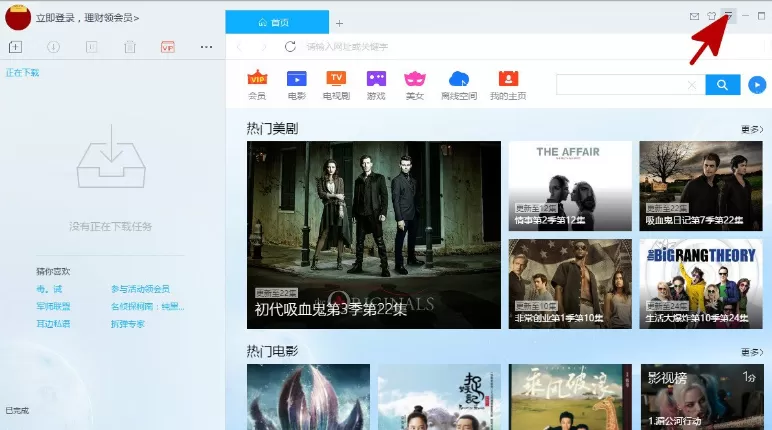Click the blue search magnifier button

[723, 85]
